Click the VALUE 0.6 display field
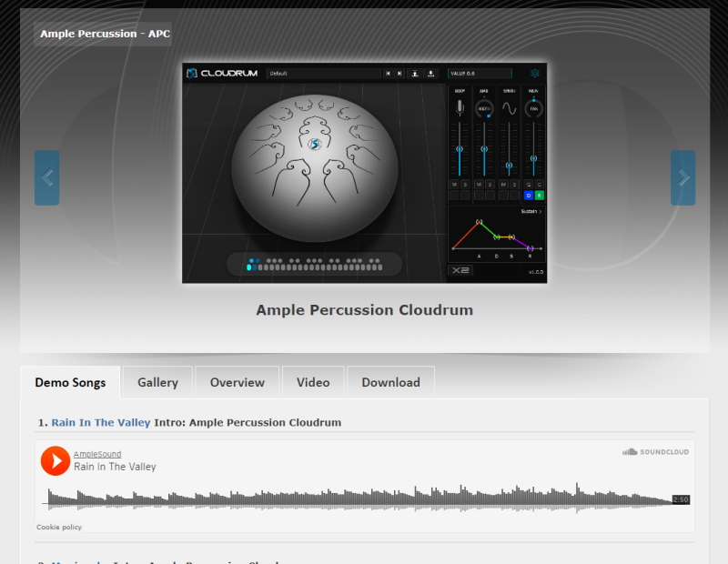The width and height of the screenshot is (728, 564). point(480,74)
